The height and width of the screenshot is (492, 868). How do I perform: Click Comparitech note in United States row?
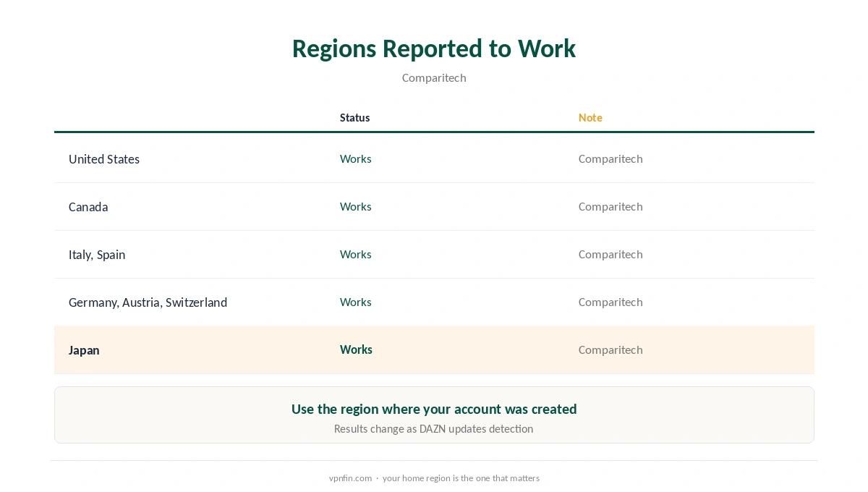click(610, 158)
